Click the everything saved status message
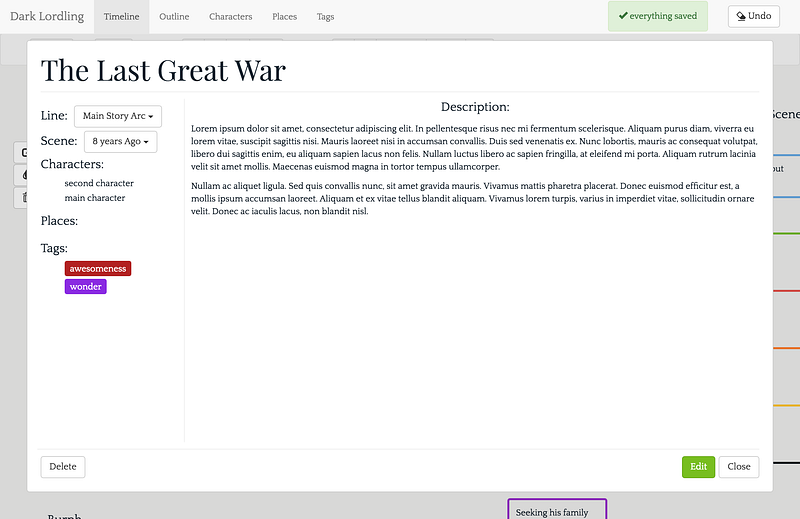Screen dimensions: 800x519 click(x=658, y=16)
